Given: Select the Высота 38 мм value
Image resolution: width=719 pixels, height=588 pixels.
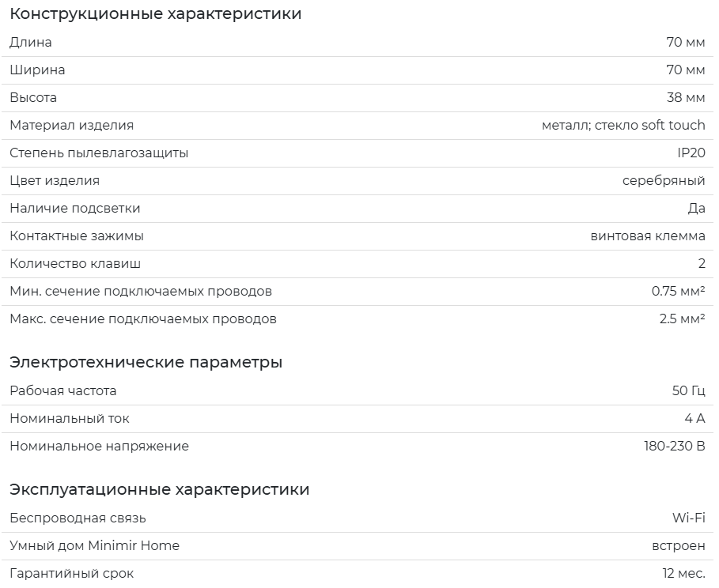Looking at the screenshot, I should click(x=686, y=98).
